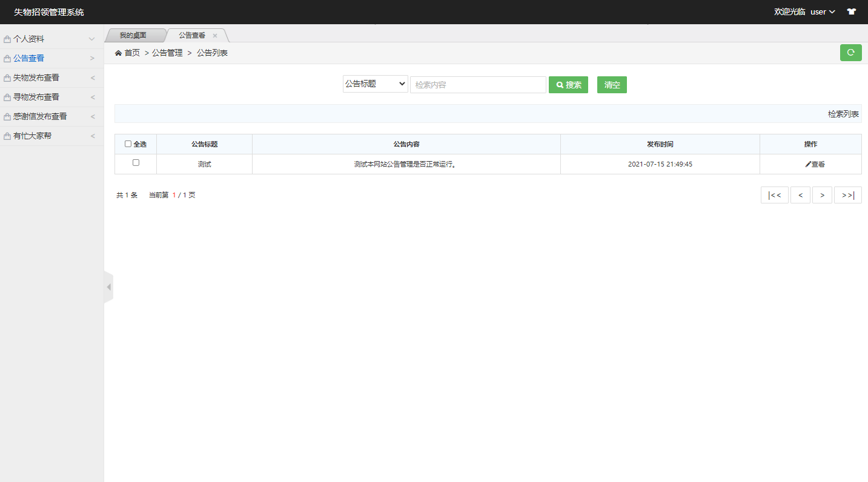
Task: Close the 公告查看 tab with x icon
Action: click(x=215, y=36)
